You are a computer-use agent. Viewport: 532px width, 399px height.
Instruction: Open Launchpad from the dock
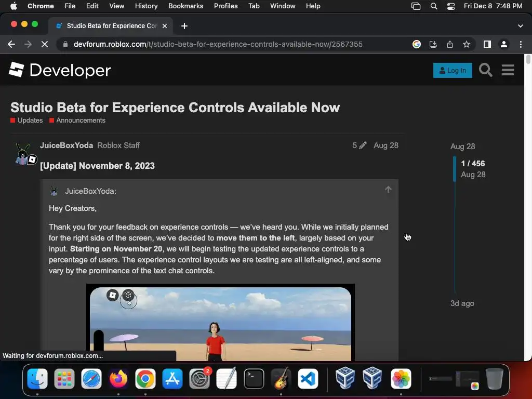(64, 379)
